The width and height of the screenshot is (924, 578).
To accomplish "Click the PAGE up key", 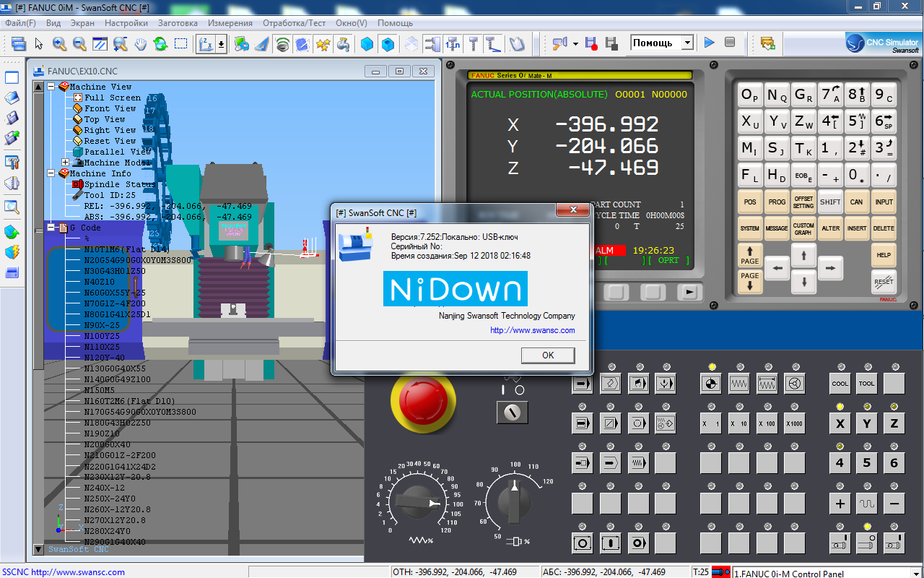I will pos(750,255).
